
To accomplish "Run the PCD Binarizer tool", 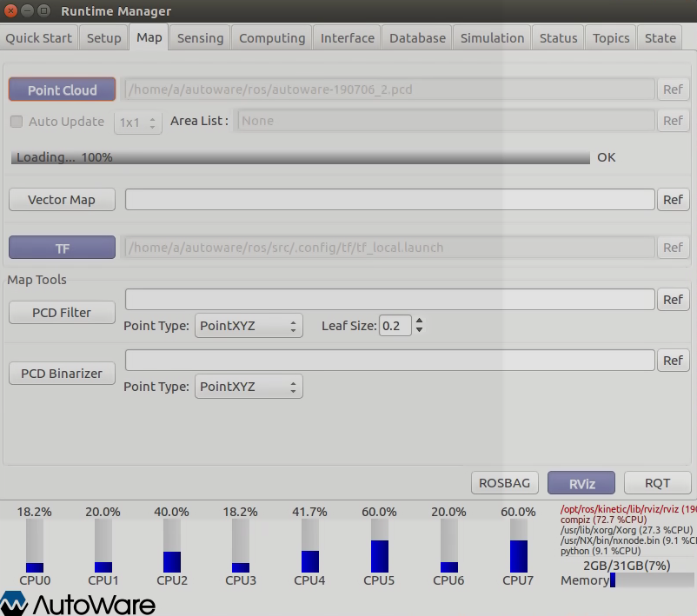I will (63, 374).
